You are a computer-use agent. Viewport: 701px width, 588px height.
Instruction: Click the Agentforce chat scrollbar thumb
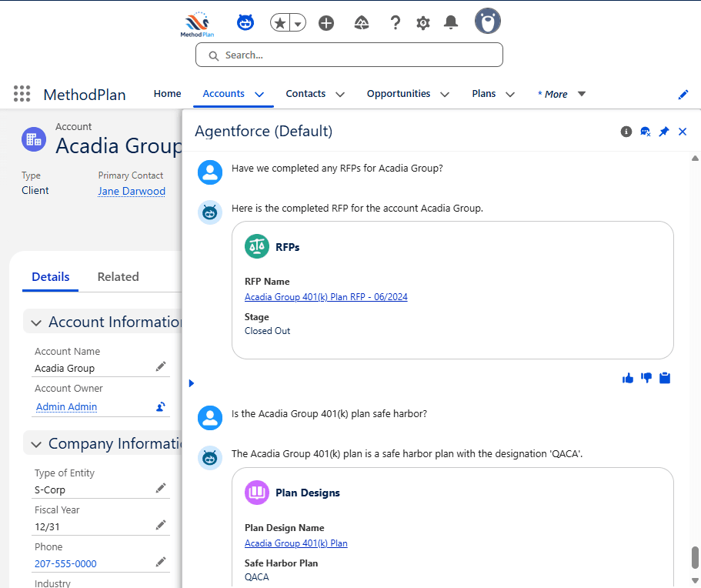[695, 557]
